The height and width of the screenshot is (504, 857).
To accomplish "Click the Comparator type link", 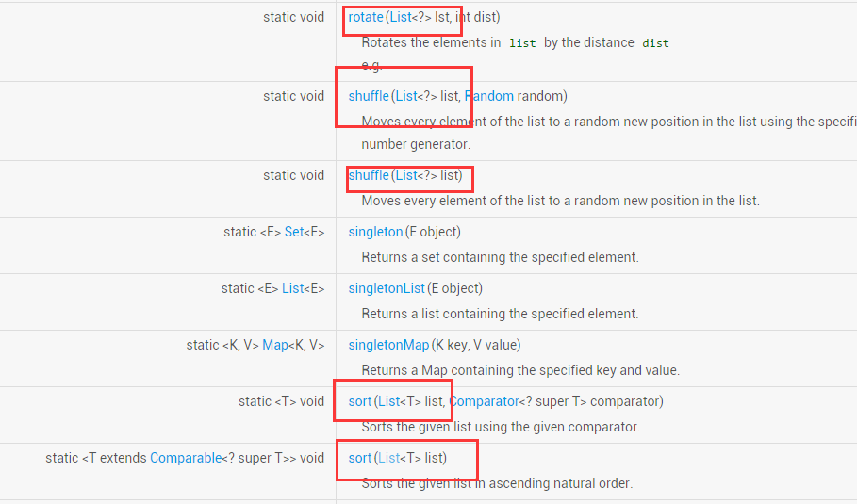I will tap(485, 401).
